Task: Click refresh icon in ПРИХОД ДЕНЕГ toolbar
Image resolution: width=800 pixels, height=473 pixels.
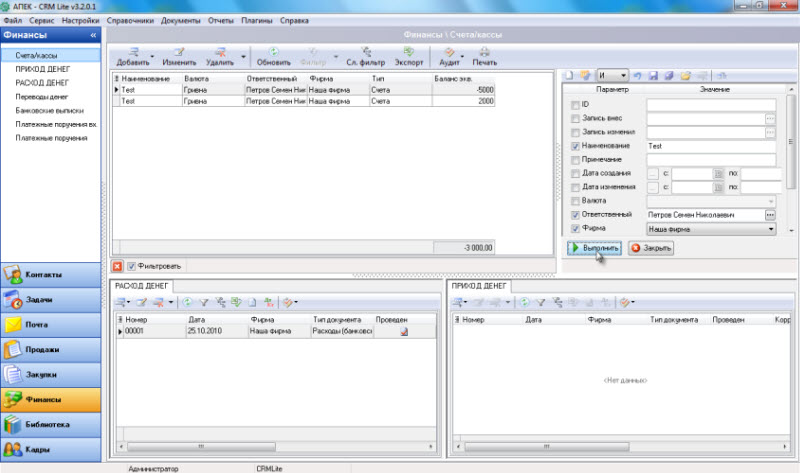Action: point(524,302)
